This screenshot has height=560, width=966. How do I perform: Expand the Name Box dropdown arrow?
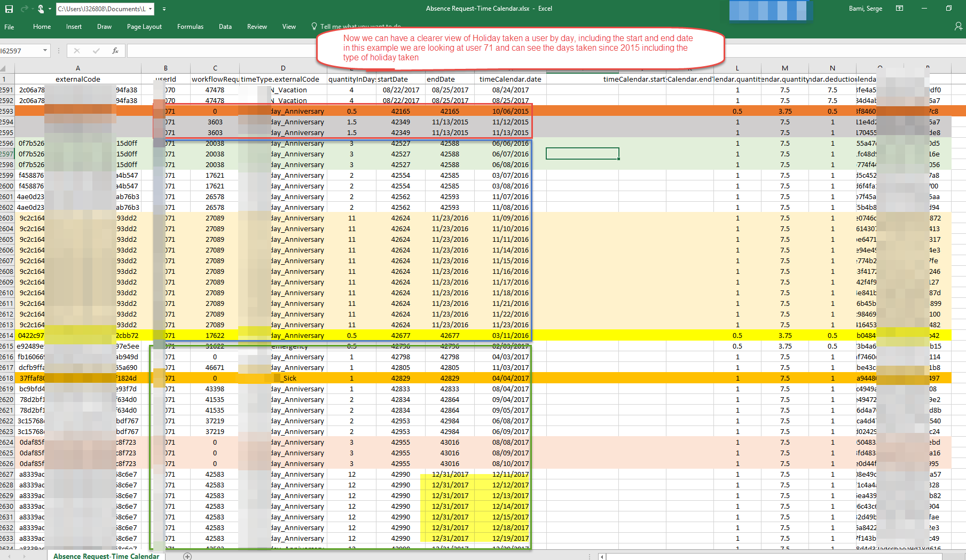coord(45,51)
